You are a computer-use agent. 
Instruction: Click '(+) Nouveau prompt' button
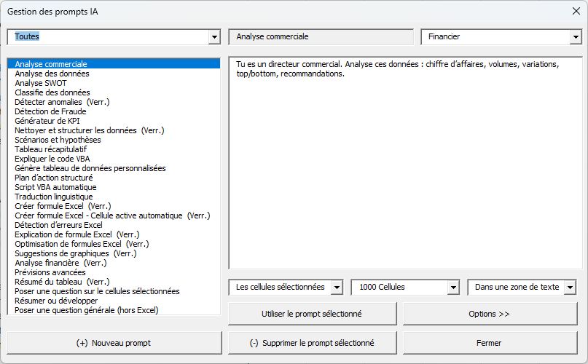click(x=114, y=342)
